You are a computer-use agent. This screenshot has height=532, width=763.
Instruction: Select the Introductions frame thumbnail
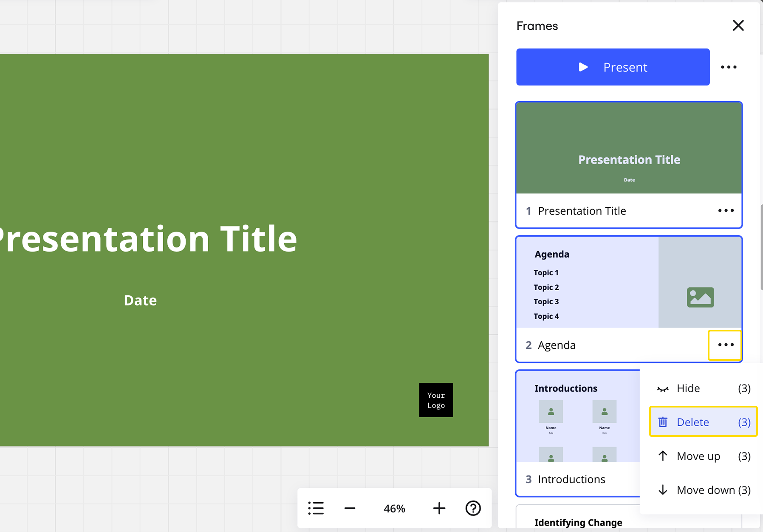(x=578, y=416)
